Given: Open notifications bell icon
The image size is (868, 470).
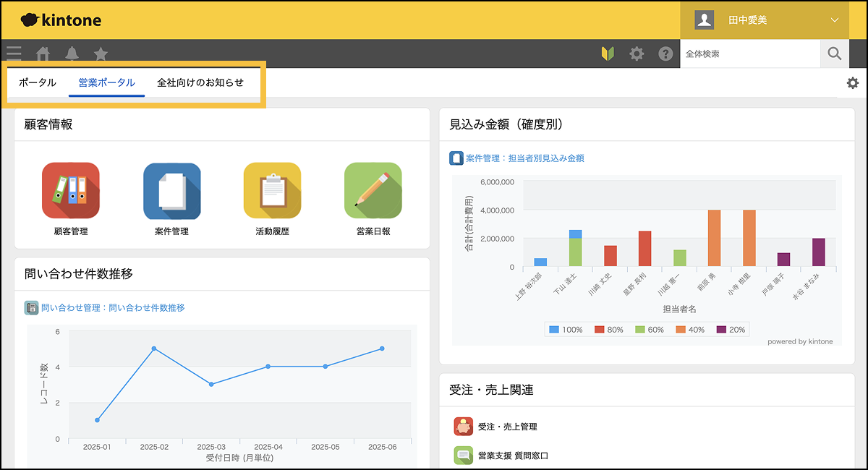Looking at the screenshot, I should tap(72, 54).
